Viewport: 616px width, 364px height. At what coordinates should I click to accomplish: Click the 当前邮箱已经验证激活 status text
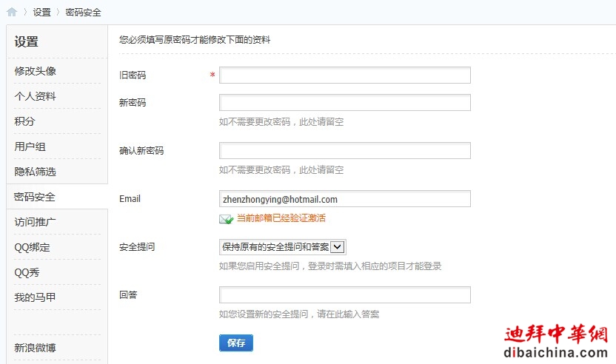(x=281, y=218)
